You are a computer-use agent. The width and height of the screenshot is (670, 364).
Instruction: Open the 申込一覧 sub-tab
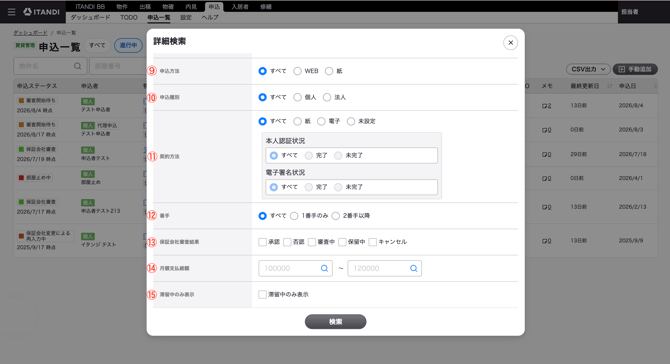[159, 18]
